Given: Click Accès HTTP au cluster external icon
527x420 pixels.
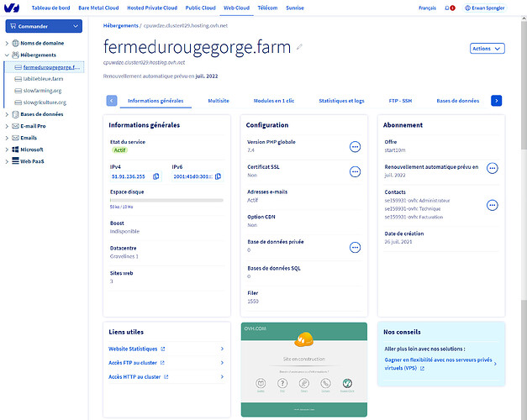Looking at the screenshot, I should 166,377.
